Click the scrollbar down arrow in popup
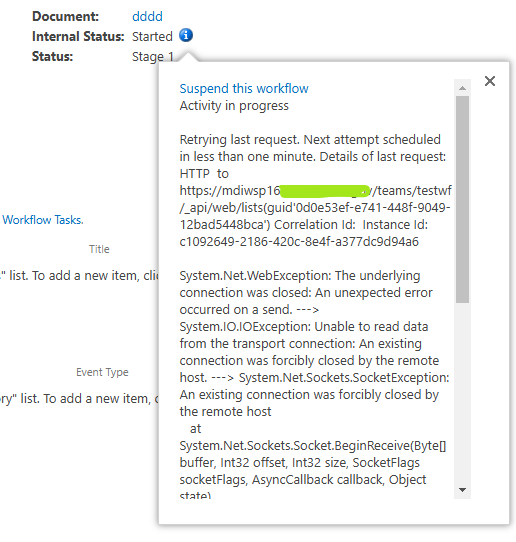 pos(462,489)
